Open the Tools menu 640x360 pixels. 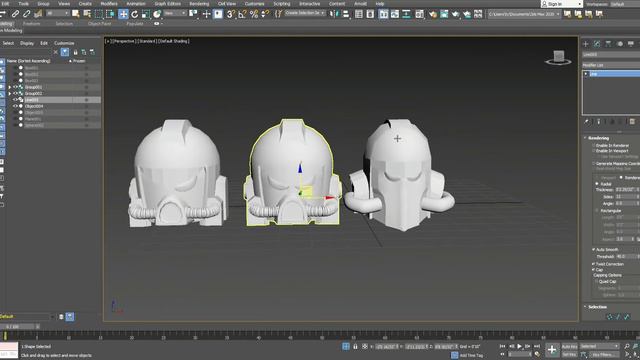click(24, 4)
